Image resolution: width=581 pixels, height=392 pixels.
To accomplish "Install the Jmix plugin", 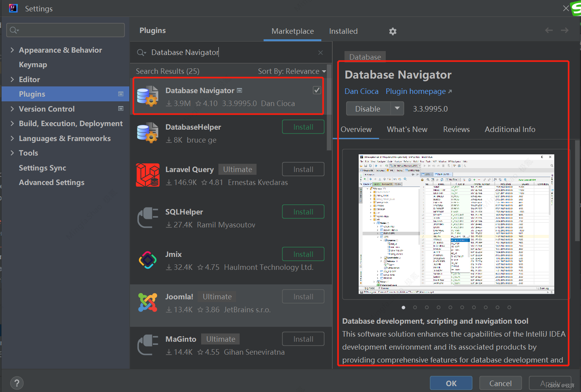I will (x=303, y=254).
